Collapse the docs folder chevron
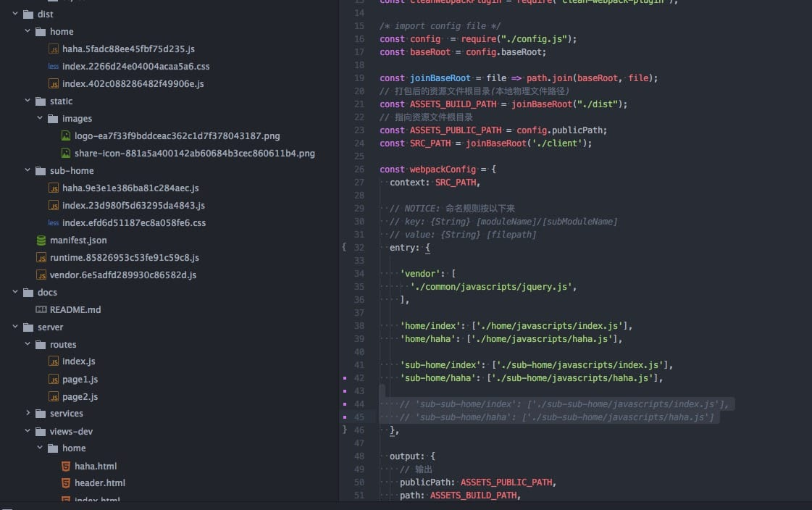The width and height of the screenshot is (812, 510). point(15,292)
